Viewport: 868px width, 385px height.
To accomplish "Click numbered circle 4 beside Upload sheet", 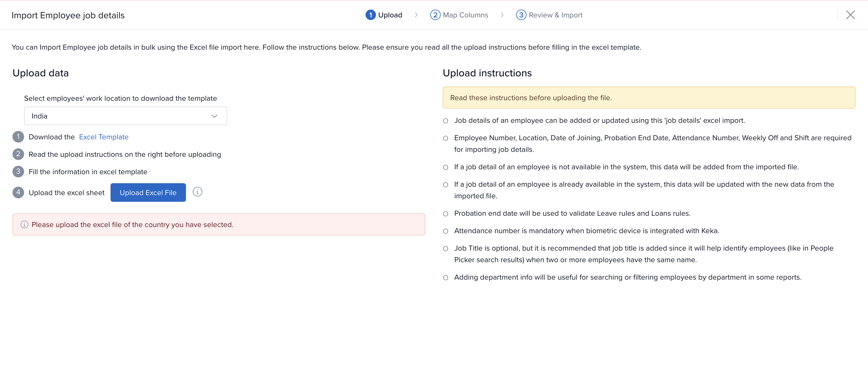I will click(18, 193).
